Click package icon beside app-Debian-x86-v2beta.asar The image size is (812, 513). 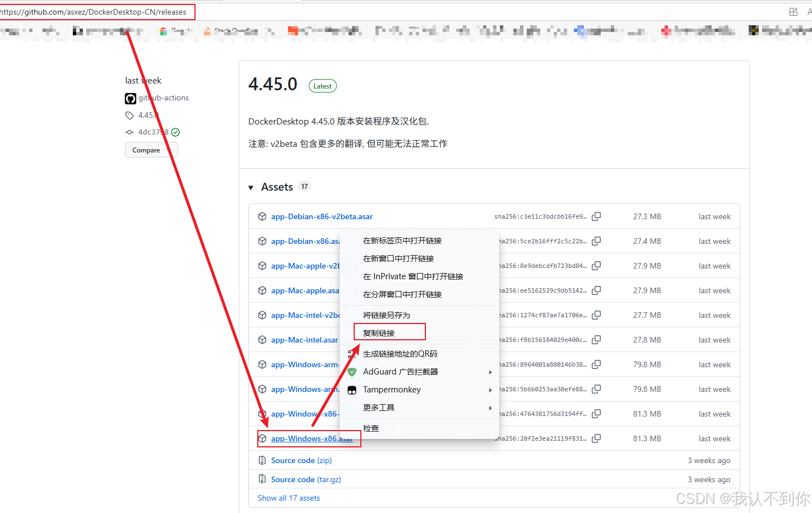262,216
